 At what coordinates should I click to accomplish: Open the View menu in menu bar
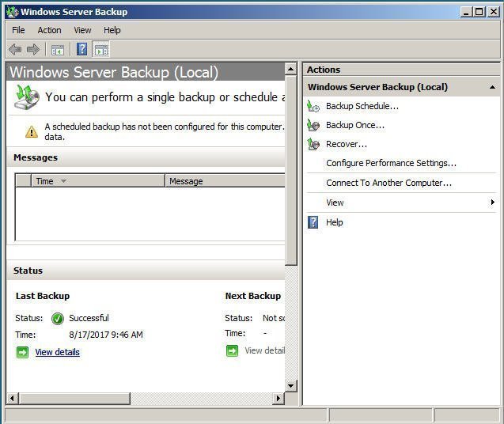pos(82,30)
